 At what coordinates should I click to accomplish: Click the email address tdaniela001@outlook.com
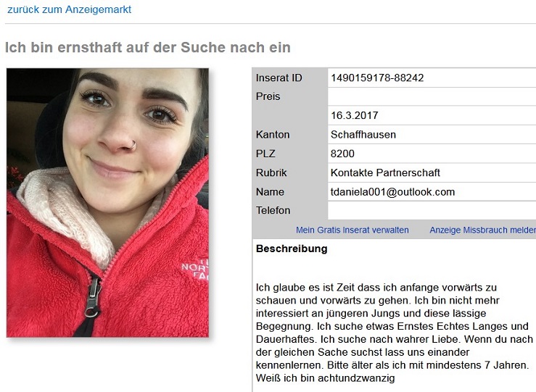[x=392, y=192]
